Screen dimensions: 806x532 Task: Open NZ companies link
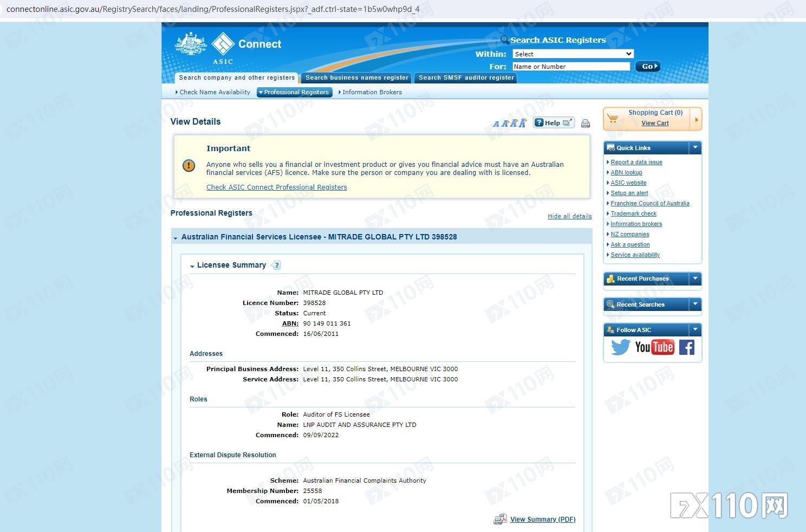click(630, 234)
